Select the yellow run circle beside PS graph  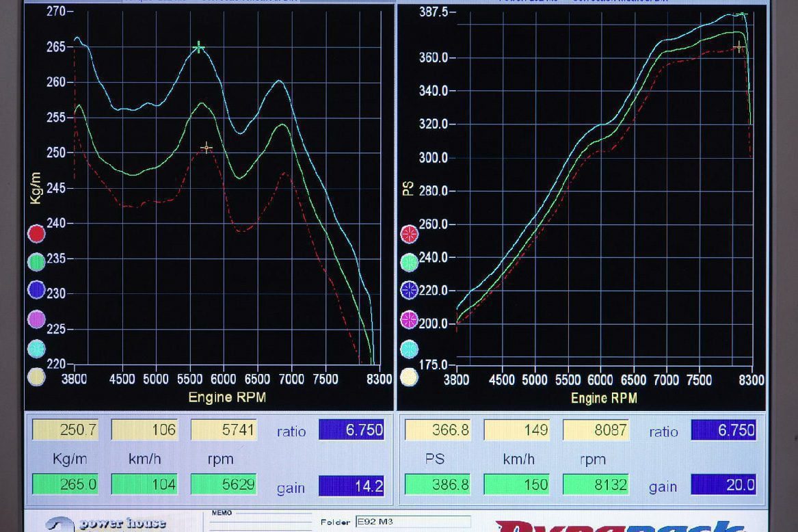coord(409,377)
